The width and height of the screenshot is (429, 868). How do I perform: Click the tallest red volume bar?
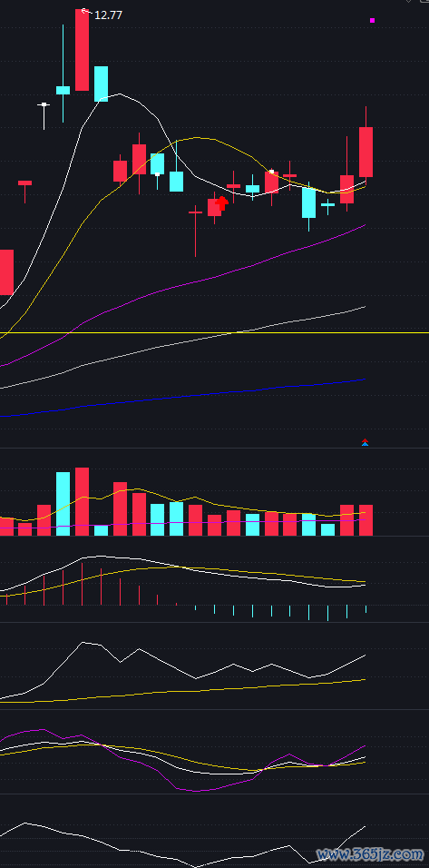82,501
